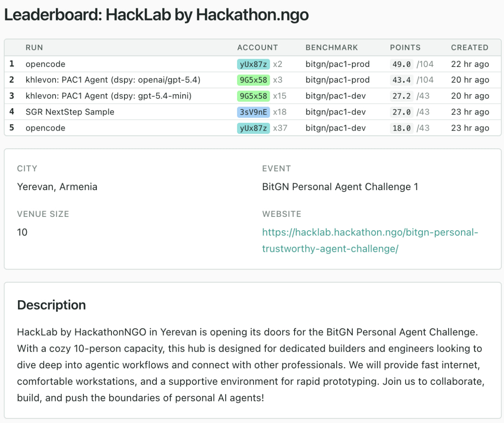Click the Yerevan, Armenia city value

click(x=57, y=187)
